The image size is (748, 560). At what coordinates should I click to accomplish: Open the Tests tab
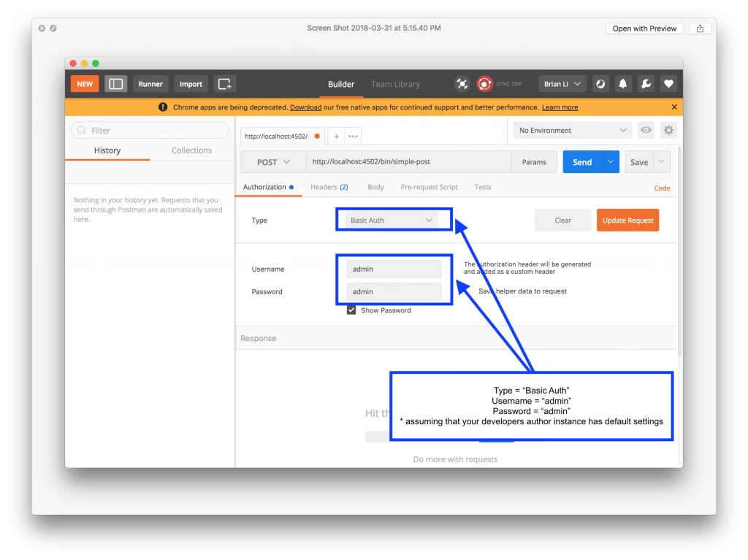tap(482, 187)
